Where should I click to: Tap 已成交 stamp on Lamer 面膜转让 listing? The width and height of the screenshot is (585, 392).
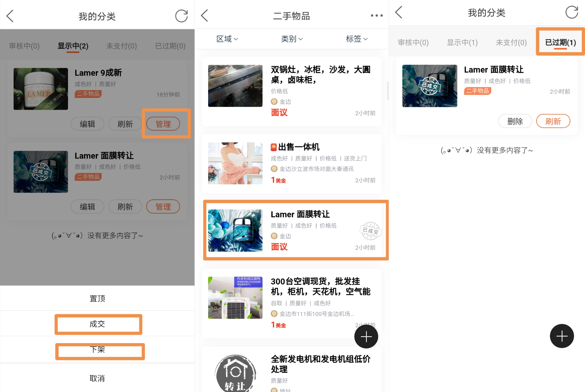(x=370, y=231)
